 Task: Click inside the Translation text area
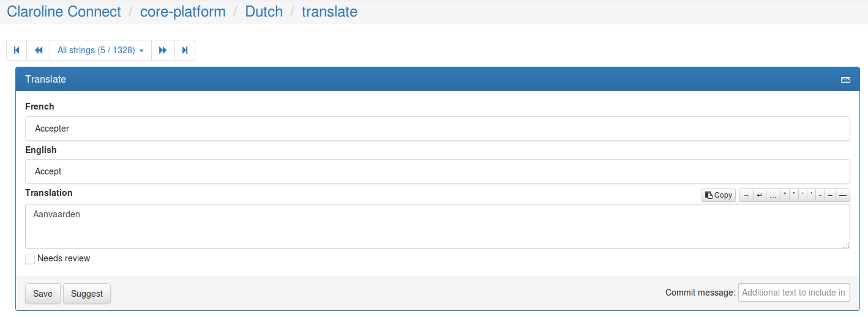tap(438, 226)
